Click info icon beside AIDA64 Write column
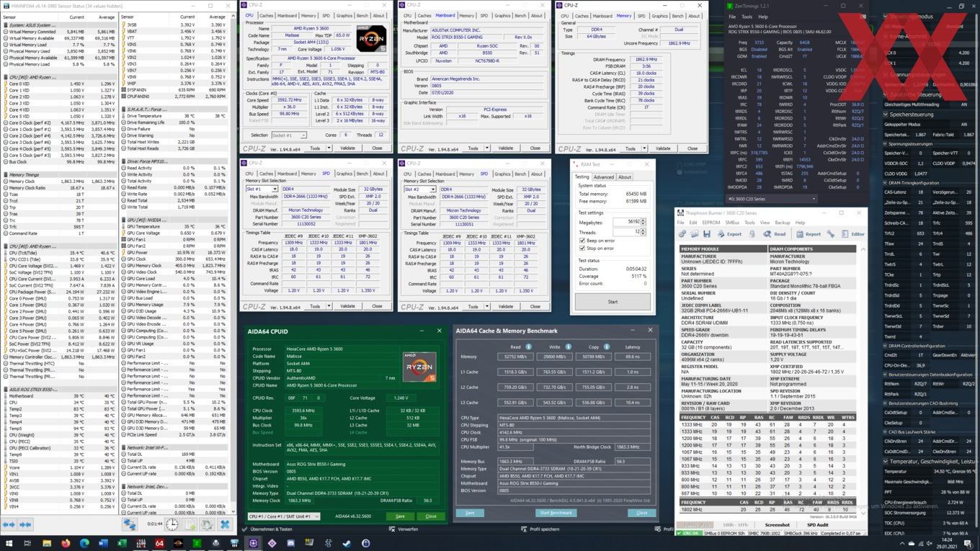Image resolution: width=980 pixels, height=551 pixels. 568,347
